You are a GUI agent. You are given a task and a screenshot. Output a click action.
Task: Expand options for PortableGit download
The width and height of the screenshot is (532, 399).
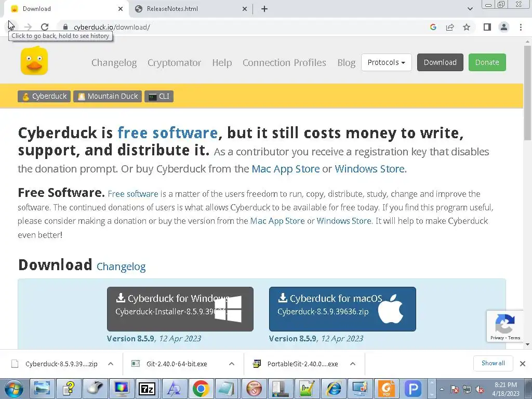(353, 364)
